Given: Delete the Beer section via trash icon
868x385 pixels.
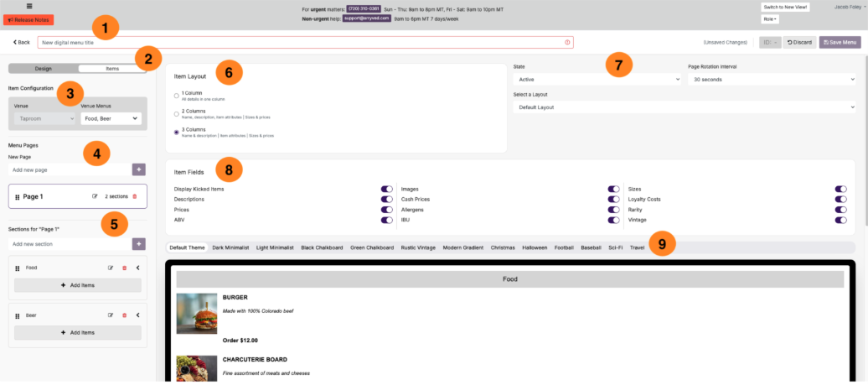Looking at the screenshot, I should (x=124, y=315).
